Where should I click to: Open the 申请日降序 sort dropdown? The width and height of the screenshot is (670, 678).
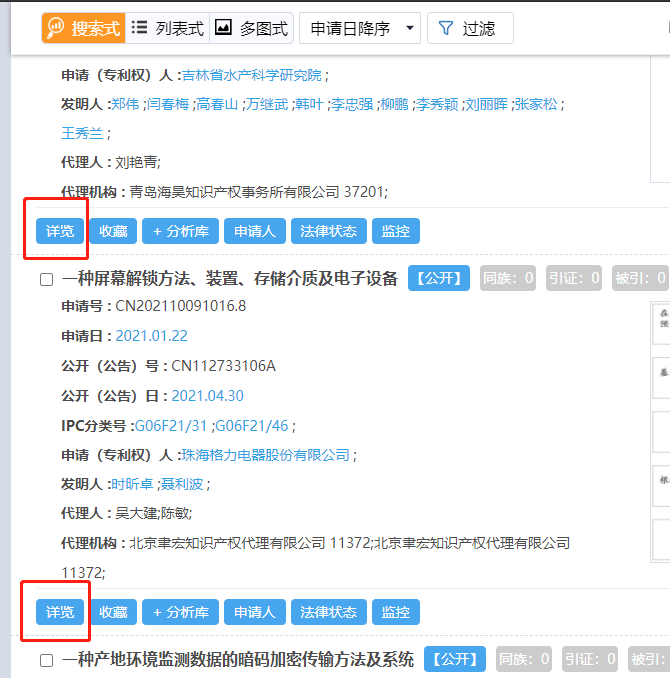pos(360,28)
